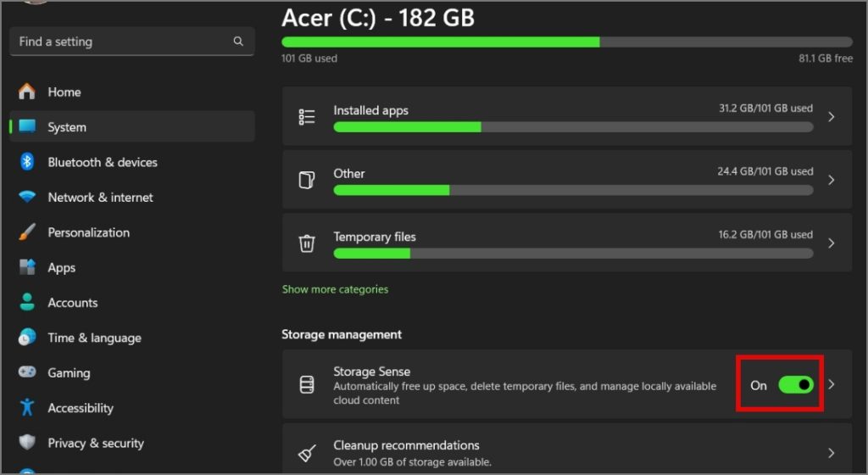
Task: Click the Gaming controller icon
Action: coord(27,372)
